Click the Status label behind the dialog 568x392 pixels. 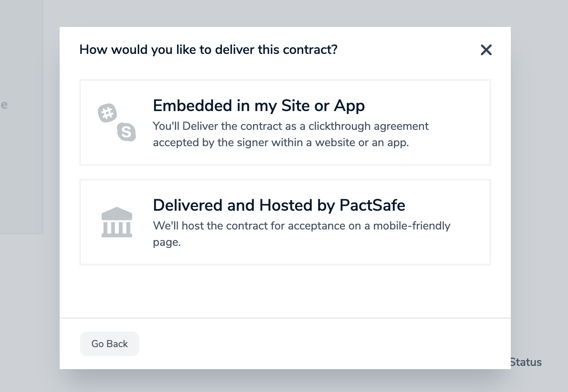(x=526, y=362)
